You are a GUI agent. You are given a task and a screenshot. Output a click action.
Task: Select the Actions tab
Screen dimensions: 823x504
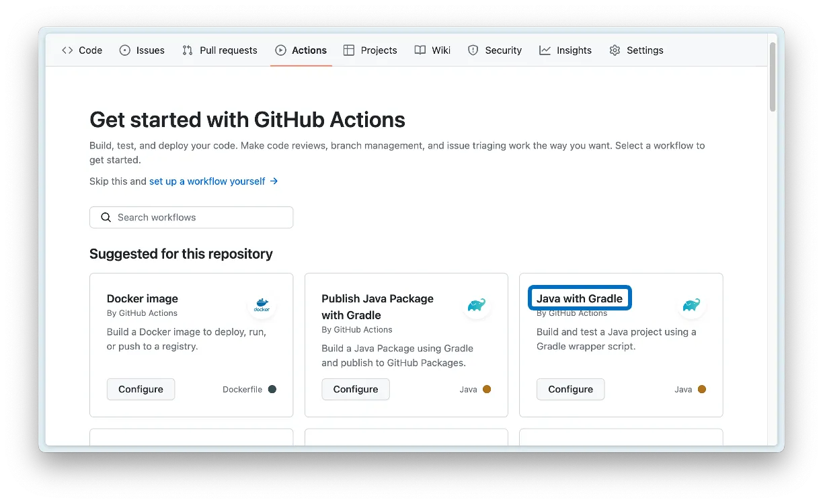[301, 50]
